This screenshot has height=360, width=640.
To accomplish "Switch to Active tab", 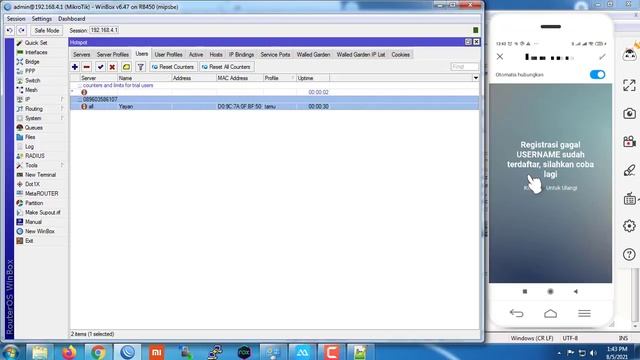I will 196,55.
